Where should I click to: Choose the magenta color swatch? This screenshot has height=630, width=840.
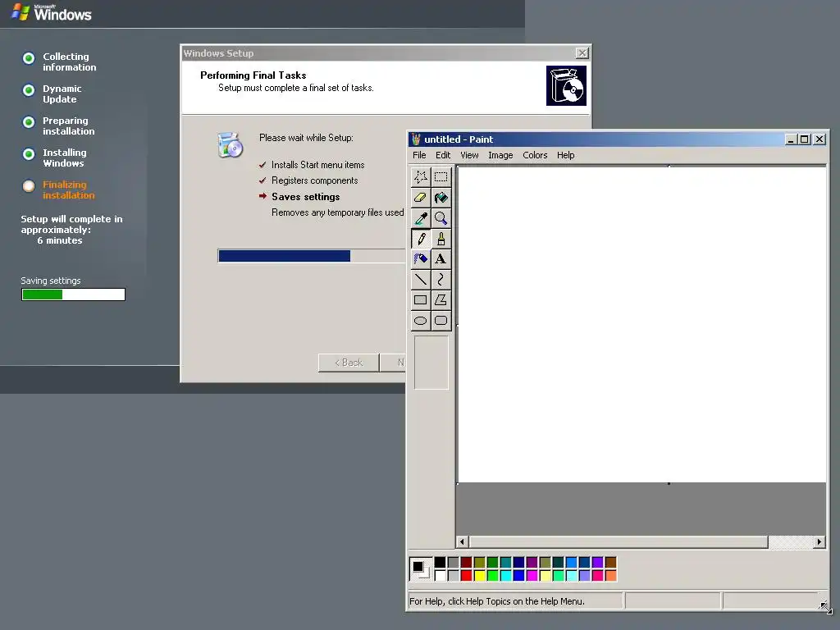(532, 575)
